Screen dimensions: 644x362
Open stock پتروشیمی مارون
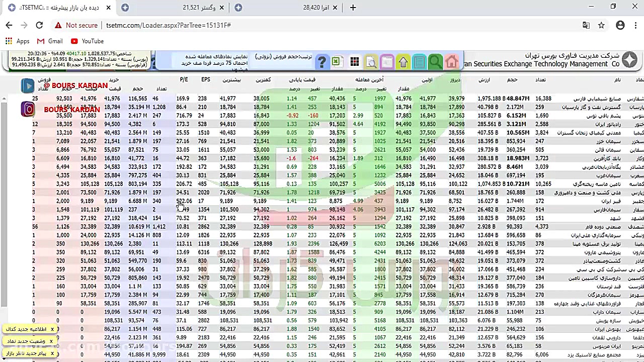(x=602, y=252)
